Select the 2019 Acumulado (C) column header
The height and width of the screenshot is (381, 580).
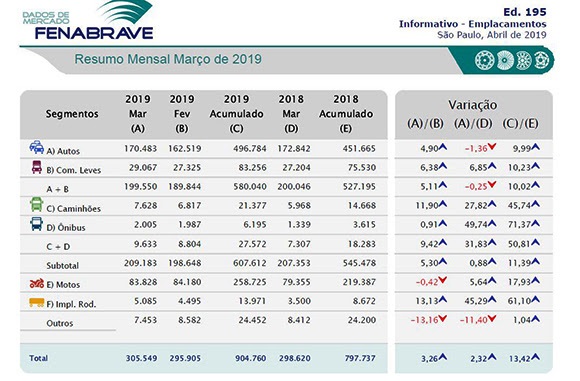[236, 114]
